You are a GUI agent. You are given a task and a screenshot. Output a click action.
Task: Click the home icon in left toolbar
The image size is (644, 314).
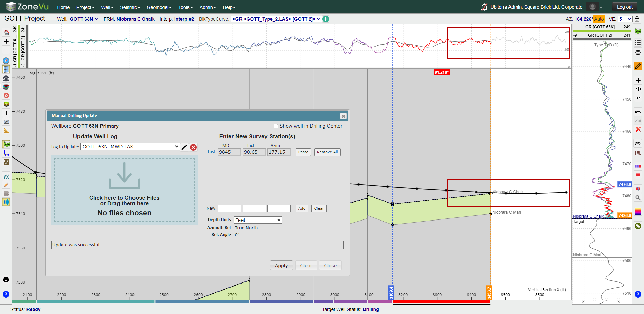click(6, 33)
